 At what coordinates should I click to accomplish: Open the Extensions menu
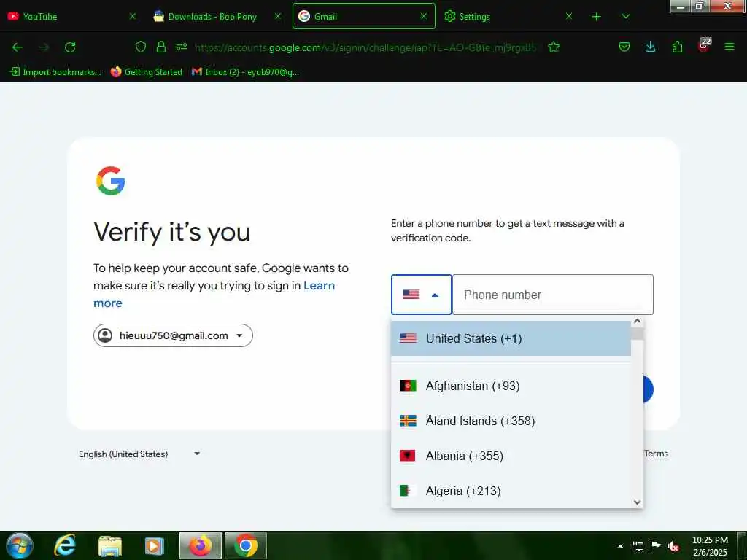[677, 47]
